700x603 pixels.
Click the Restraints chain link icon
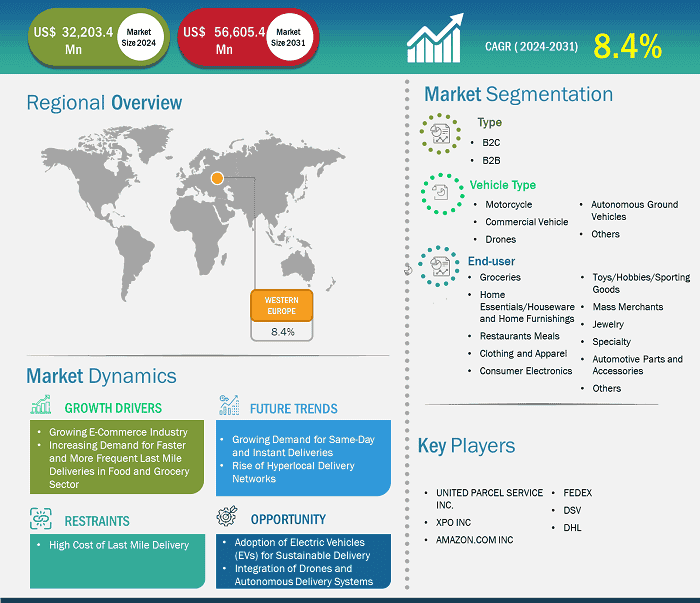[x=41, y=518]
